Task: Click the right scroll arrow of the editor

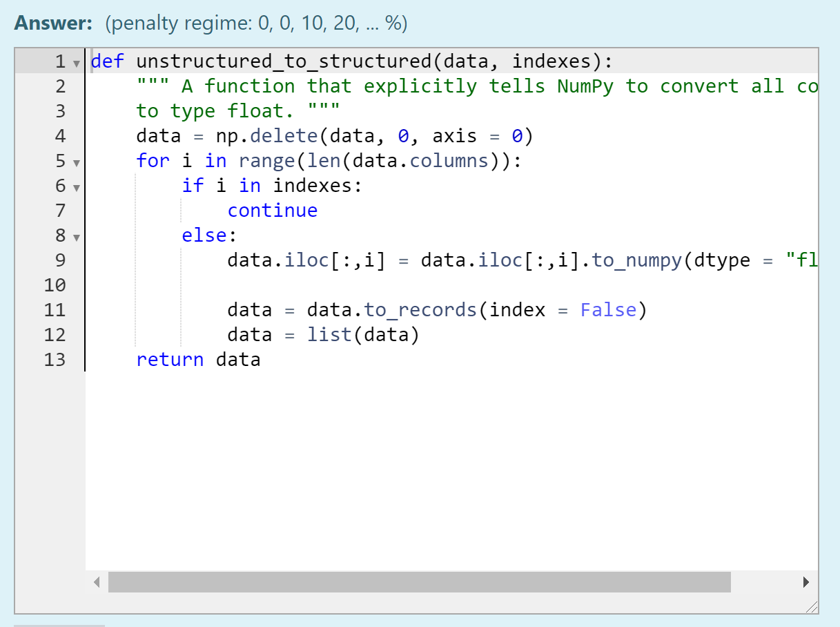Action: pos(807,582)
